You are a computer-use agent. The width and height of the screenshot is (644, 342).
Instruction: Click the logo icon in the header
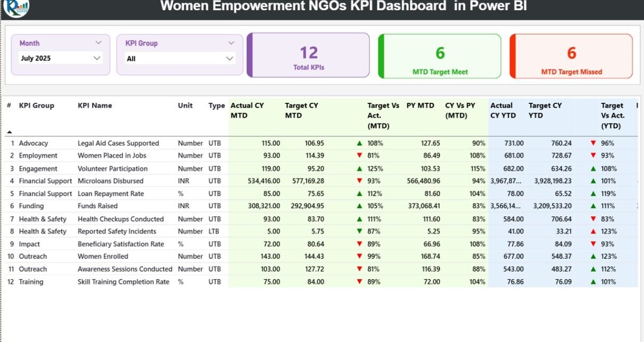pos(16,7)
